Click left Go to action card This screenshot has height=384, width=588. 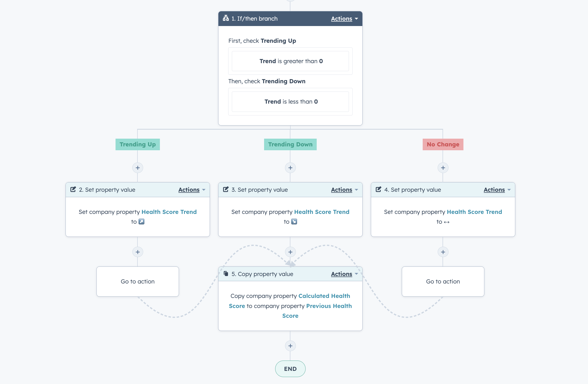[x=138, y=281]
